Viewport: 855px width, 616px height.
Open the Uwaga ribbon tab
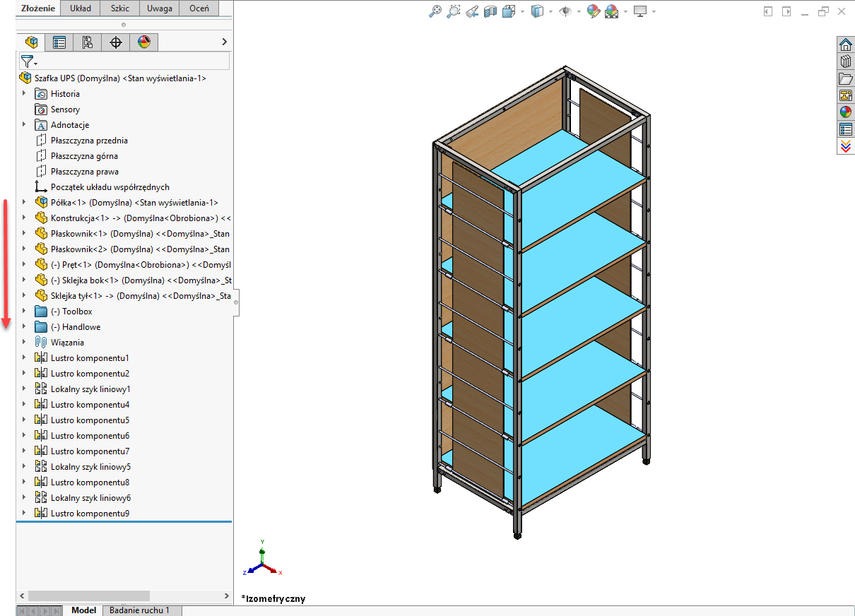coord(159,8)
